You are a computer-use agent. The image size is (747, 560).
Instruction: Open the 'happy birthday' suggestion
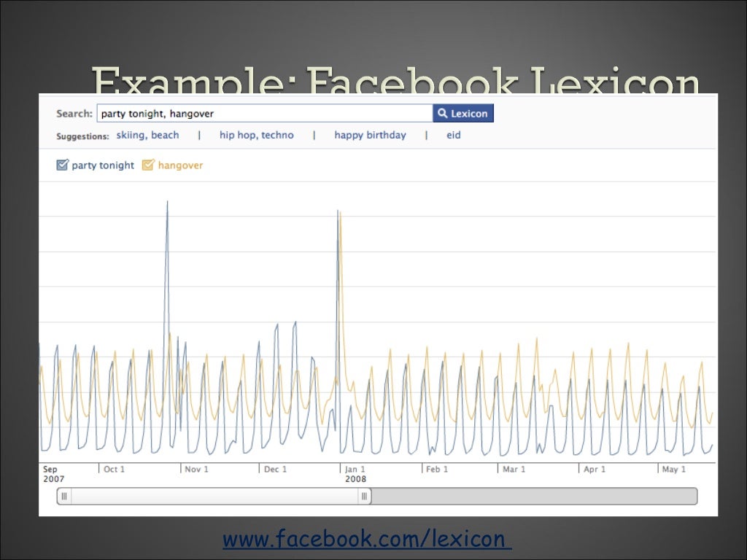(x=370, y=135)
